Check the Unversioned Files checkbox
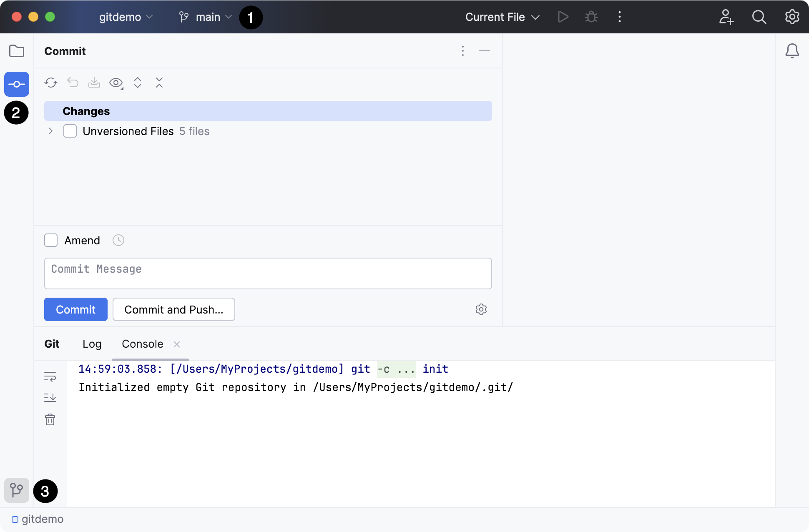Viewport: 809px width, 532px height. click(x=70, y=131)
